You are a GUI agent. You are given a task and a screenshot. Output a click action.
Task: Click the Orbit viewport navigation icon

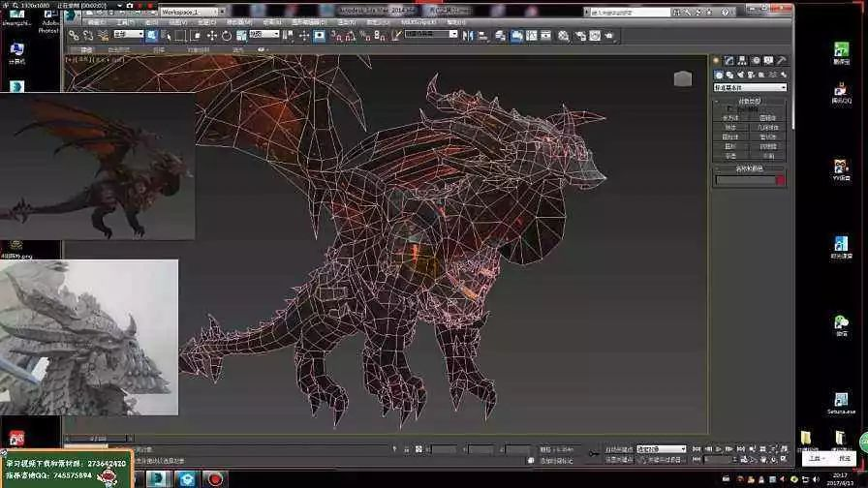coord(773,459)
